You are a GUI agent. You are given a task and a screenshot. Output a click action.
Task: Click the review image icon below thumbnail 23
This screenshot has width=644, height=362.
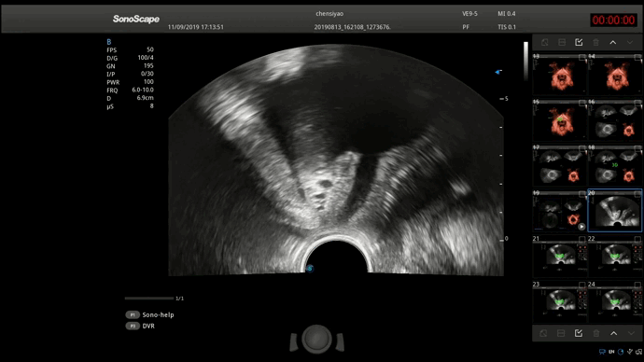click(544, 333)
